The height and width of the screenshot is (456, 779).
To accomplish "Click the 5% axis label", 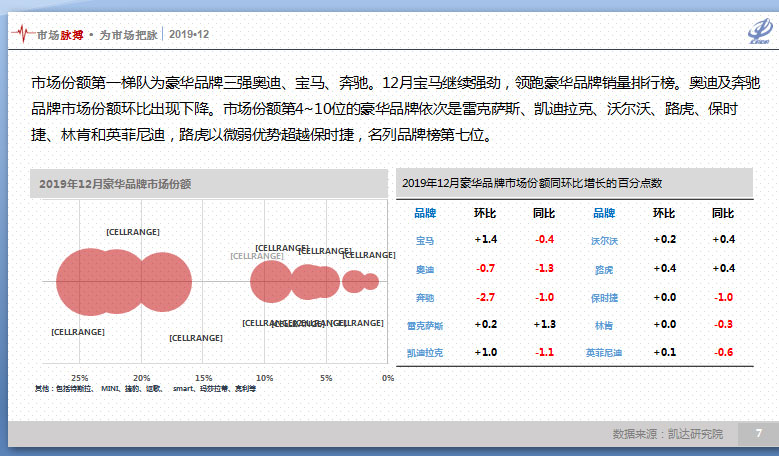I will pos(326,378).
